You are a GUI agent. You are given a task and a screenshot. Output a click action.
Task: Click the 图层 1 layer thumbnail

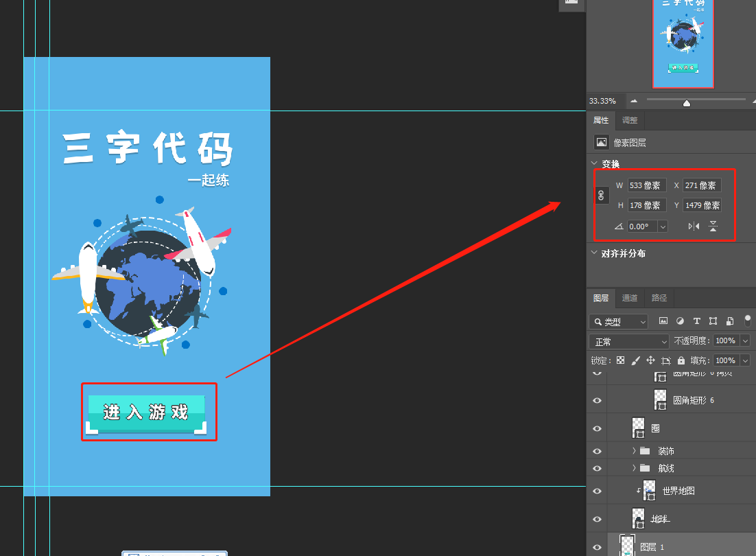627,546
